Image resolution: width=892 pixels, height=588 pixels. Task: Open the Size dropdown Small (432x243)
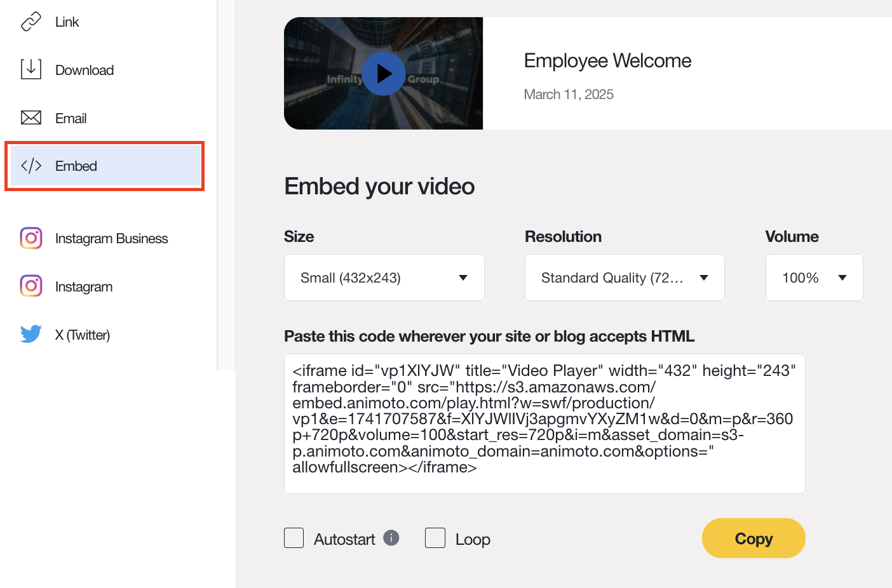(384, 277)
